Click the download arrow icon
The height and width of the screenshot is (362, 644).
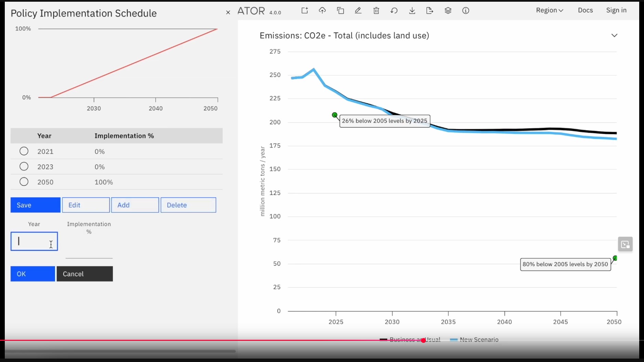(x=412, y=11)
